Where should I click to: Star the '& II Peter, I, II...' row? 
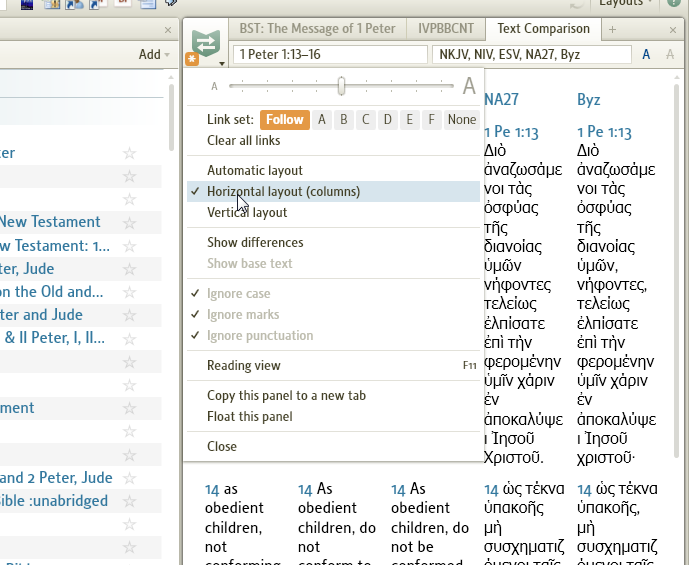[x=129, y=338]
